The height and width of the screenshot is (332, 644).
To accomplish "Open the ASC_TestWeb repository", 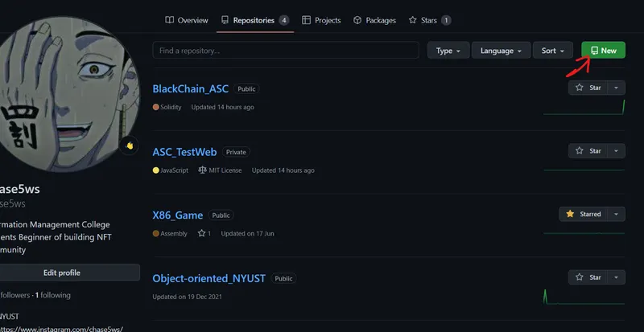I will [184, 152].
